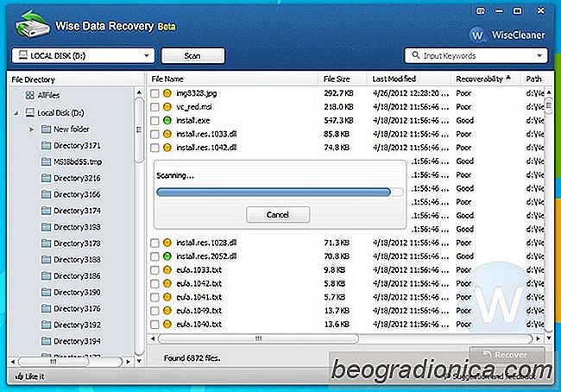Select the eula.1041.txt checkbox
561x392 pixels.
pyautogui.click(x=154, y=298)
